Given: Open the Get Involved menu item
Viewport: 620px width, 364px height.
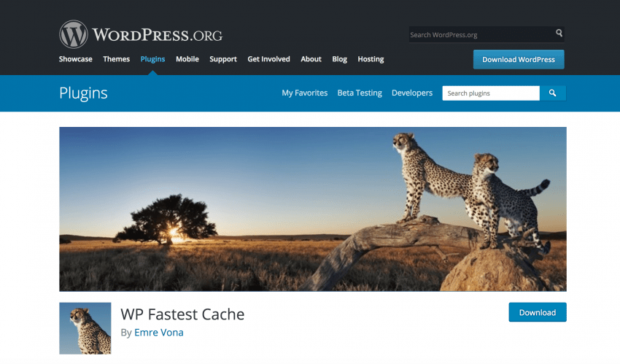Looking at the screenshot, I should (269, 59).
